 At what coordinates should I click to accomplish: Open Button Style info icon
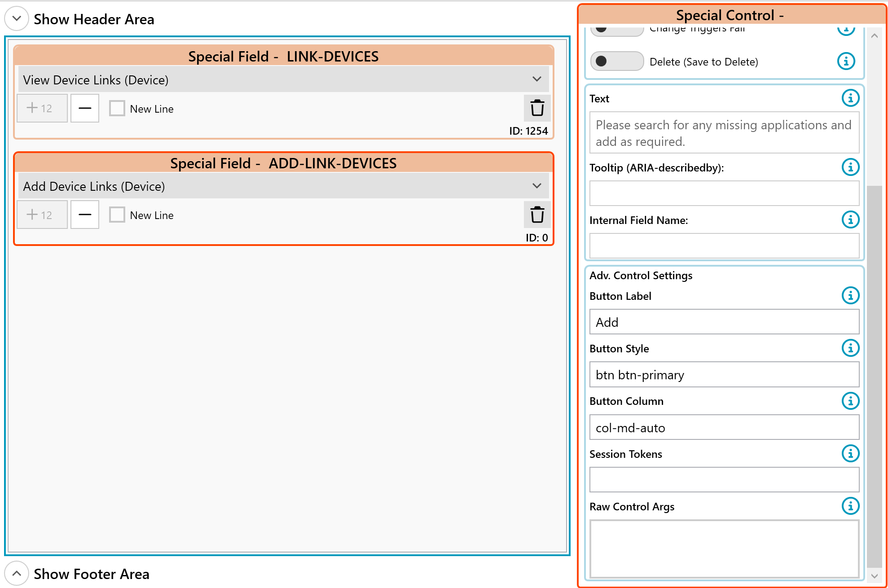tap(850, 348)
